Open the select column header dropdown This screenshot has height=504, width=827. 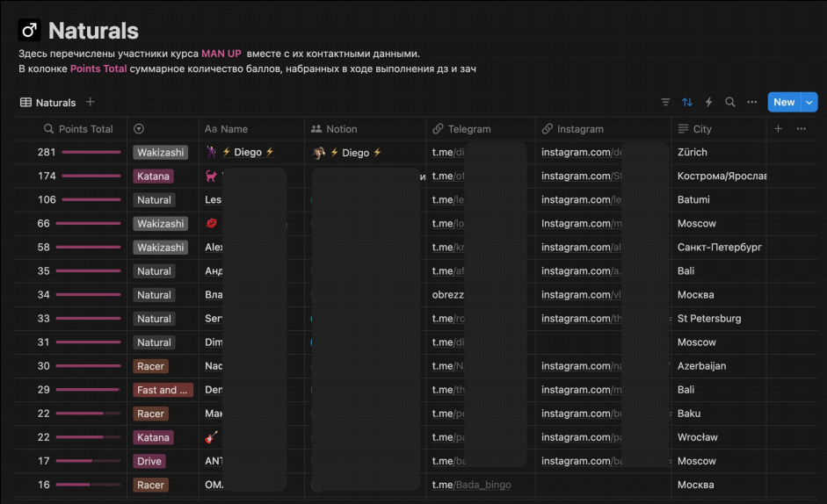pos(139,129)
